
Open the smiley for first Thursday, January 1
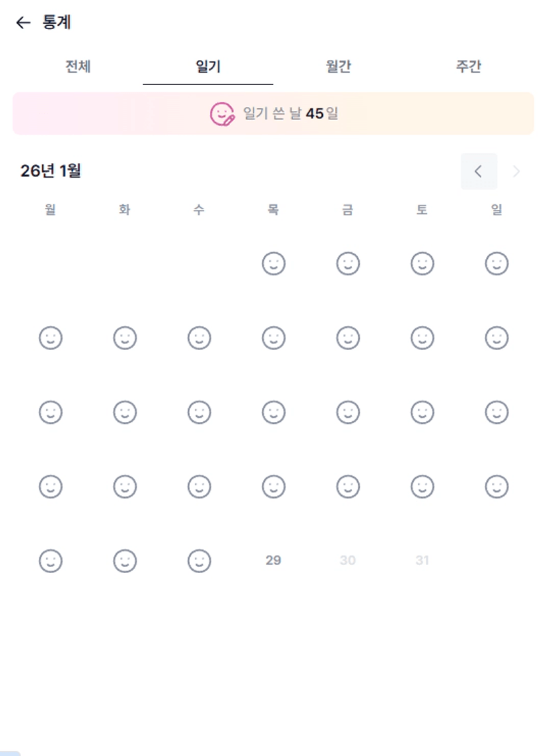pos(273,264)
